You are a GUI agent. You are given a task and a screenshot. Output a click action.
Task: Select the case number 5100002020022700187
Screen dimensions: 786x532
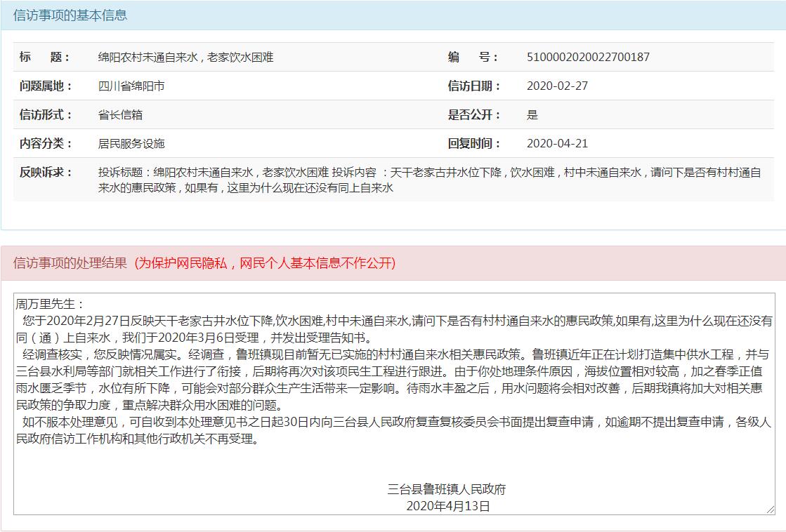point(588,58)
